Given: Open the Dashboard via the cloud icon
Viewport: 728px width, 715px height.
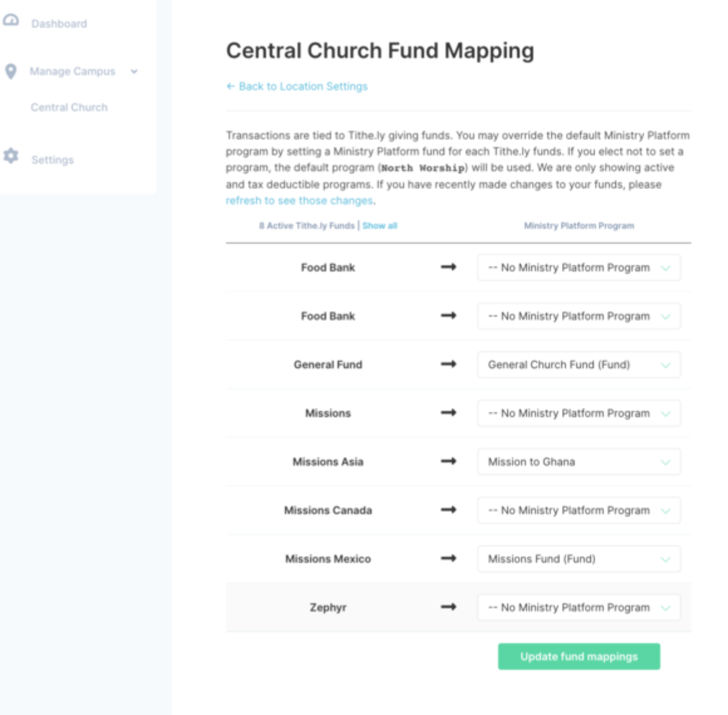Looking at the screenshot, I should pos(10,20).
